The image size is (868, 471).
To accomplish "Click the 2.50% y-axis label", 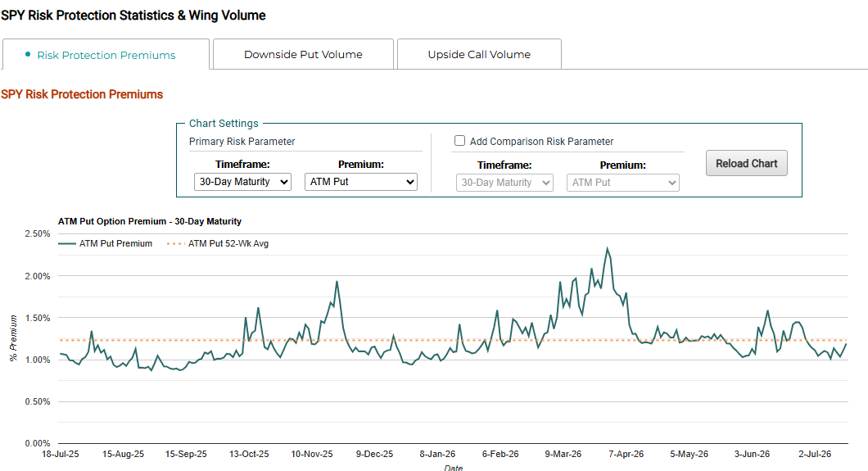I will click(x=38, y=233).
